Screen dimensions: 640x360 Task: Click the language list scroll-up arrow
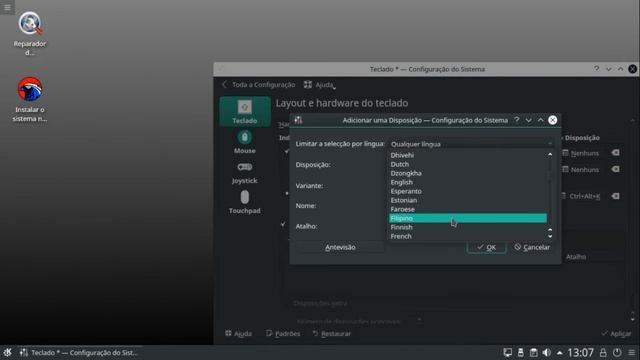tap(550, 154)
